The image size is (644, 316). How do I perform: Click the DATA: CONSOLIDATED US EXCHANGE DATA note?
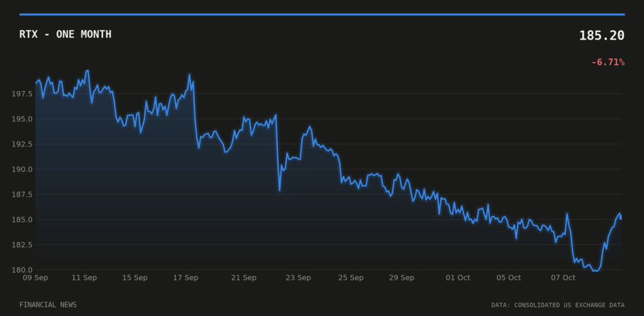(558, 305)
